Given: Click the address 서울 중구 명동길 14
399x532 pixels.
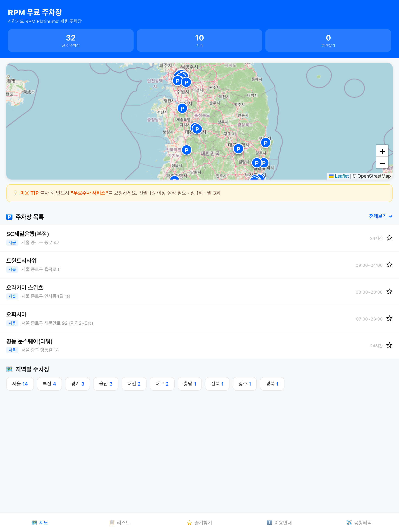Looking at the screenshot, I should [40, 350].
